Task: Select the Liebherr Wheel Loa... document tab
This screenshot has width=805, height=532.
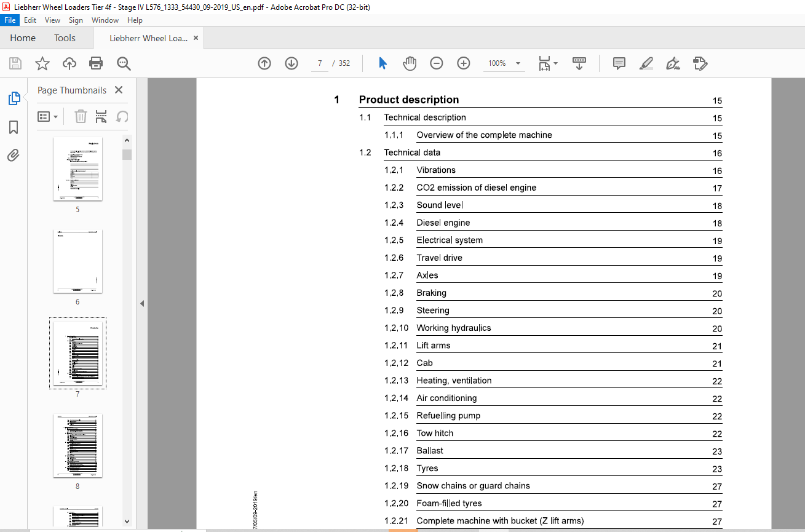Action: tap(148, 38)
